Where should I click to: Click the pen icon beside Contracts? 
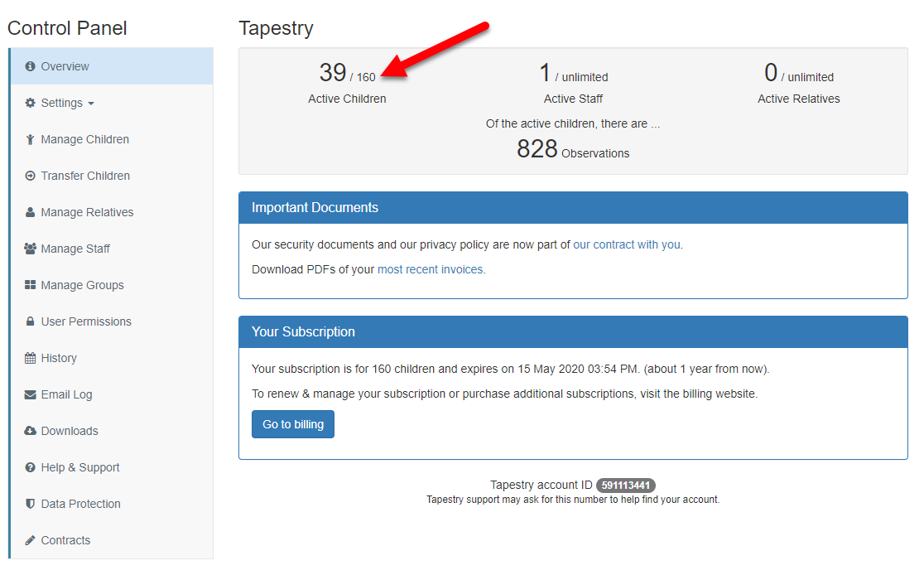tap(30, 540)
